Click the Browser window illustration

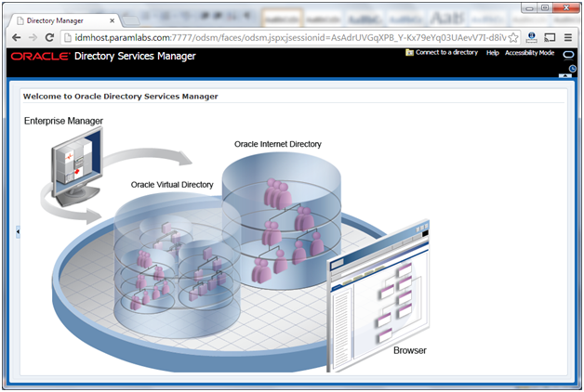378,296
